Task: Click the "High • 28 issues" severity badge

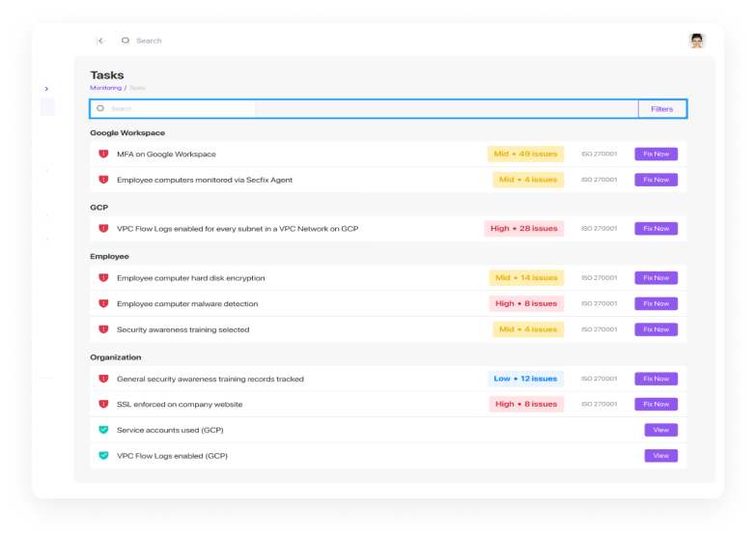Action: coord(523,229)
